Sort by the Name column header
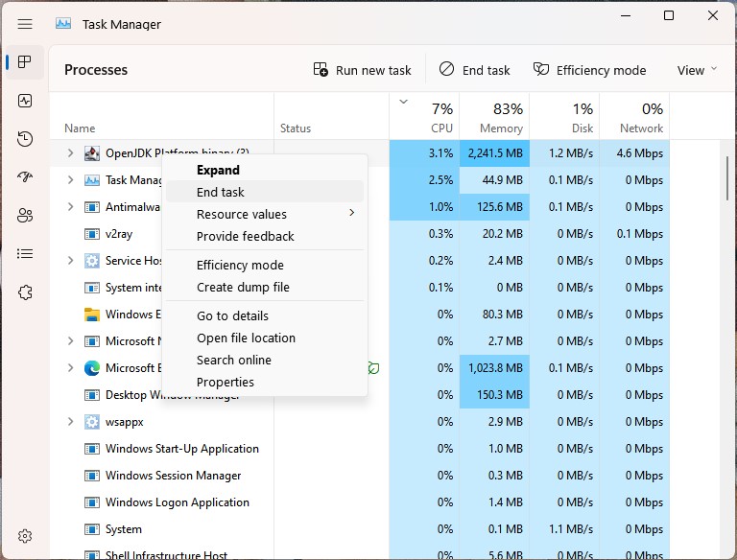Screen dimensions: 737x560 coord(161,116)
